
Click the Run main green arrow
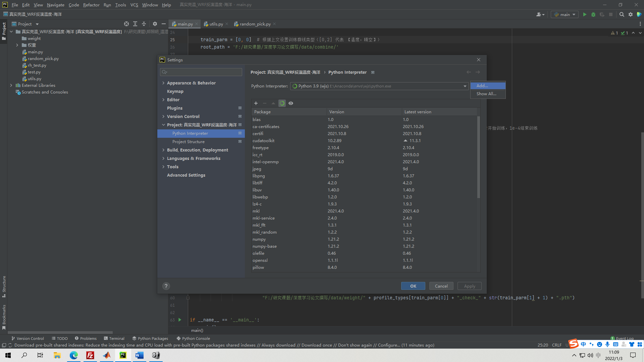[585, 14]
